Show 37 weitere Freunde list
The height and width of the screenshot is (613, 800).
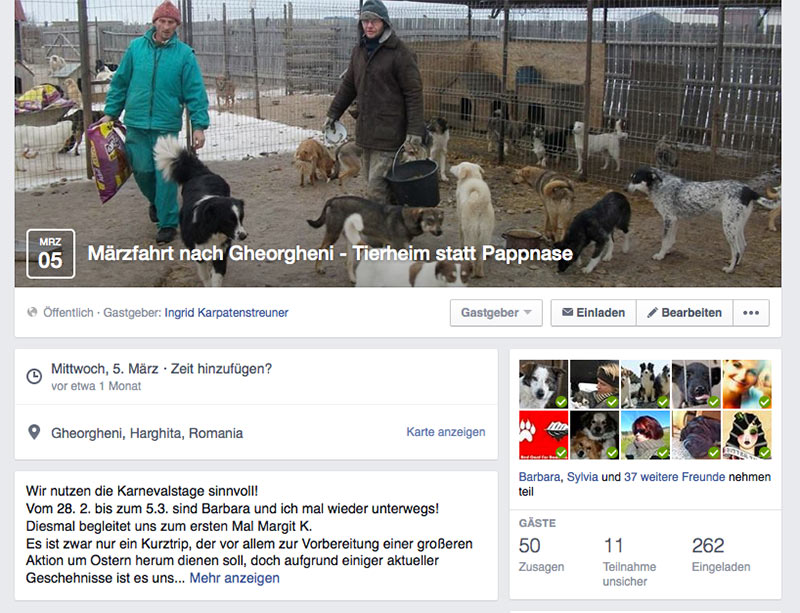coord(674,477)
